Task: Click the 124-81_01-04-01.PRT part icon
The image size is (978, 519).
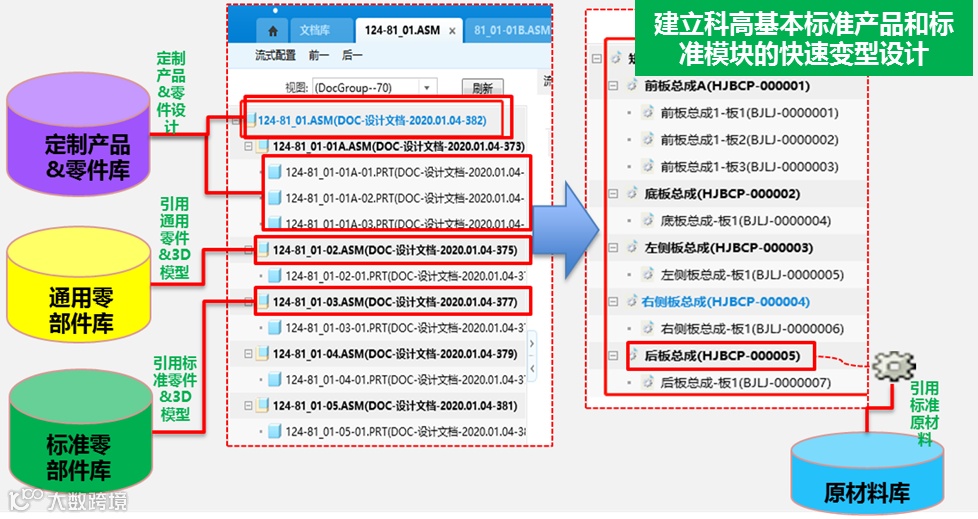Action: (275, 379)
